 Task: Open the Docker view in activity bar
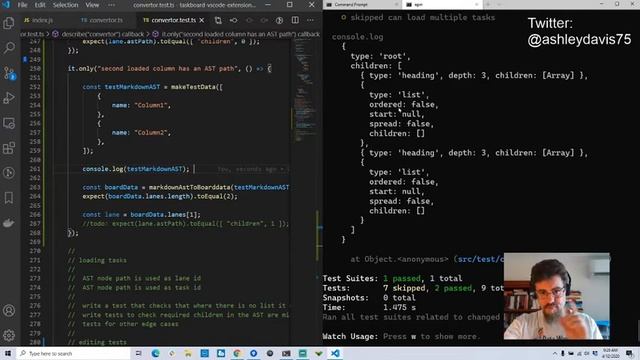[9, 223]
